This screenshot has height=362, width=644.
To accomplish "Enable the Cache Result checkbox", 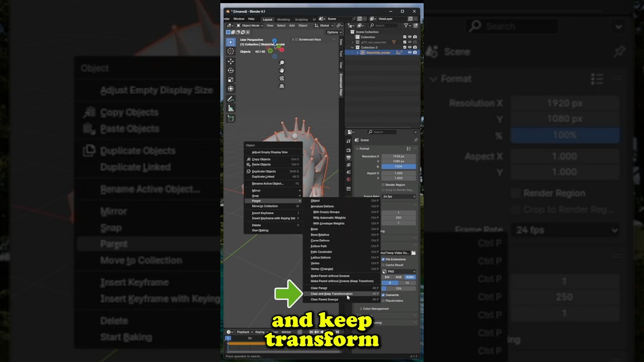I will tap(383, 265).
